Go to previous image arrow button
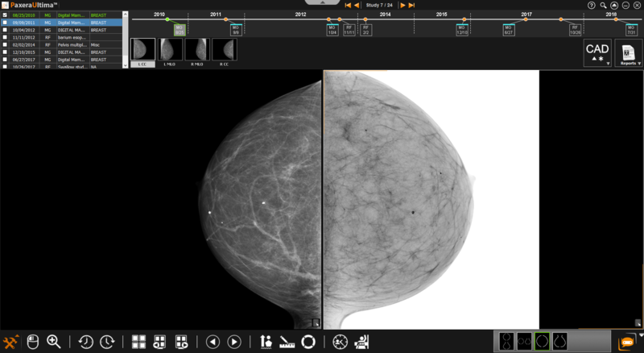Viewport: 644px width, 353px height. [x=213, y=342]
